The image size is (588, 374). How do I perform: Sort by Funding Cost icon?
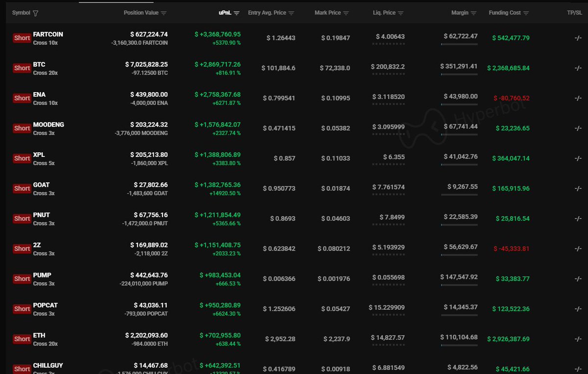point(526,13)
